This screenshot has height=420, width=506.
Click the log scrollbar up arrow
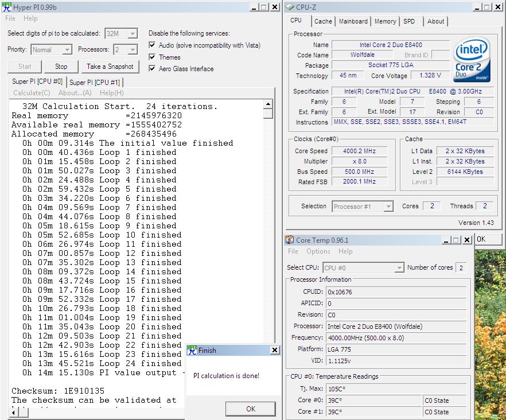click(x=268, y=104)
